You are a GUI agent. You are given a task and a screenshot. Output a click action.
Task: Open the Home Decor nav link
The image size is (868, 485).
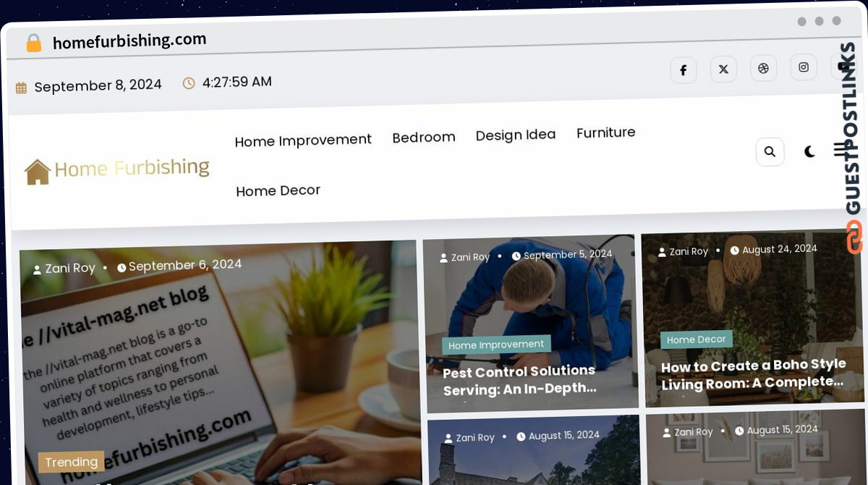(278, 190)
